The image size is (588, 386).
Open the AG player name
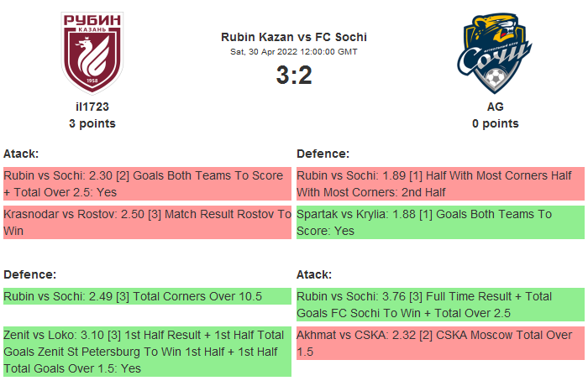[x=495, y=107]
